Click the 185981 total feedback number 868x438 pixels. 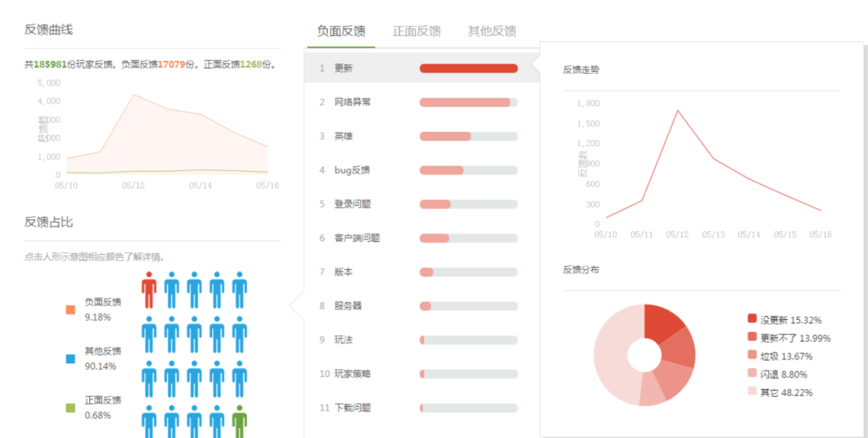[51, 64]
